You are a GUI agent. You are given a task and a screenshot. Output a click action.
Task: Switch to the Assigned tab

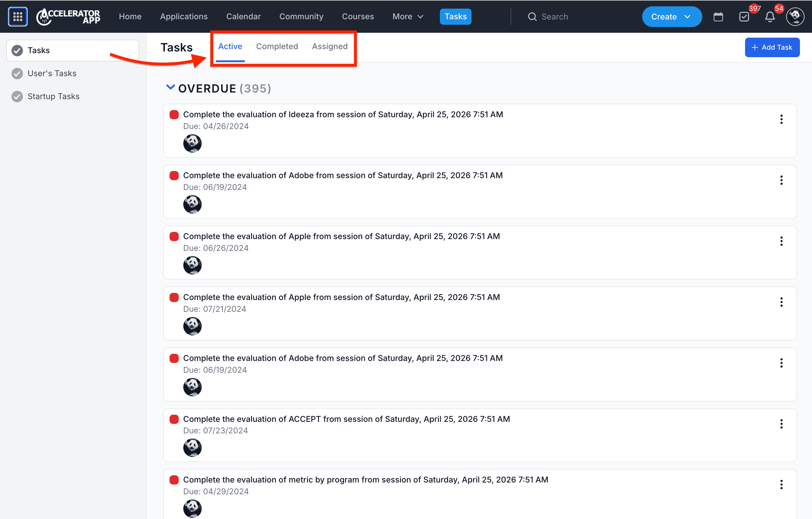pos(330,47)
